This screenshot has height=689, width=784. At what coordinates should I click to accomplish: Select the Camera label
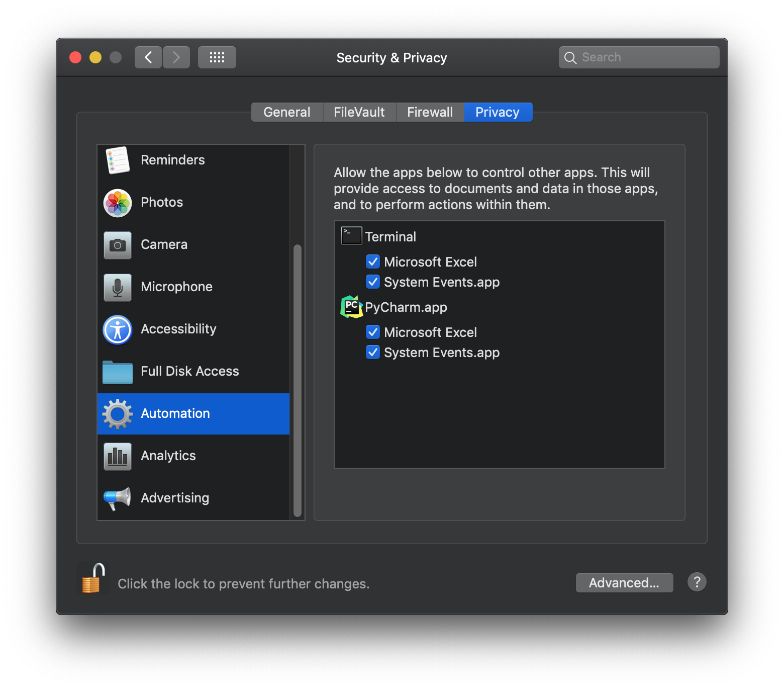coord(164,244)
